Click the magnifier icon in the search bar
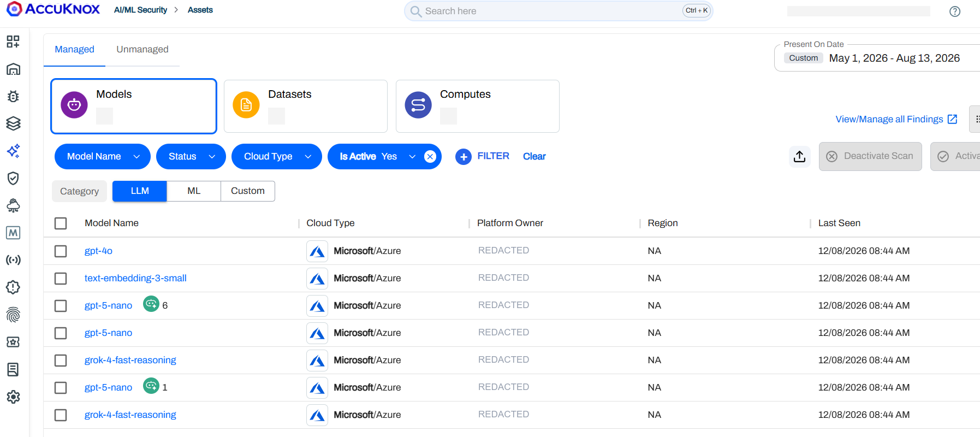 (x=416, y=11)
